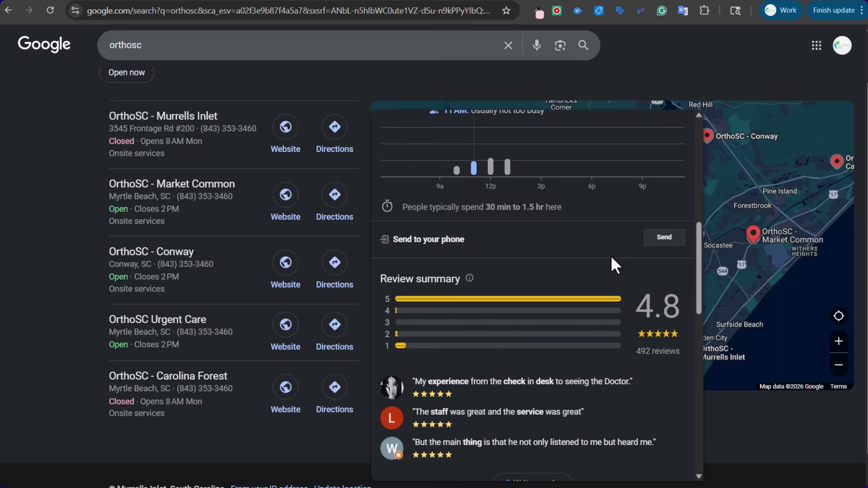Click the Google logo
The image size is (868, 488).
(44, 44)
